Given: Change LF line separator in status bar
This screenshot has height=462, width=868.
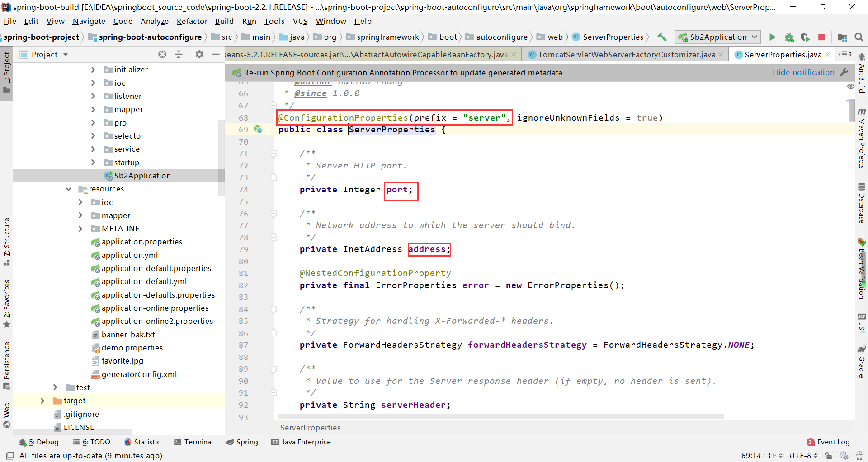Looking at the screenshot, I should [x=775, y=456].
